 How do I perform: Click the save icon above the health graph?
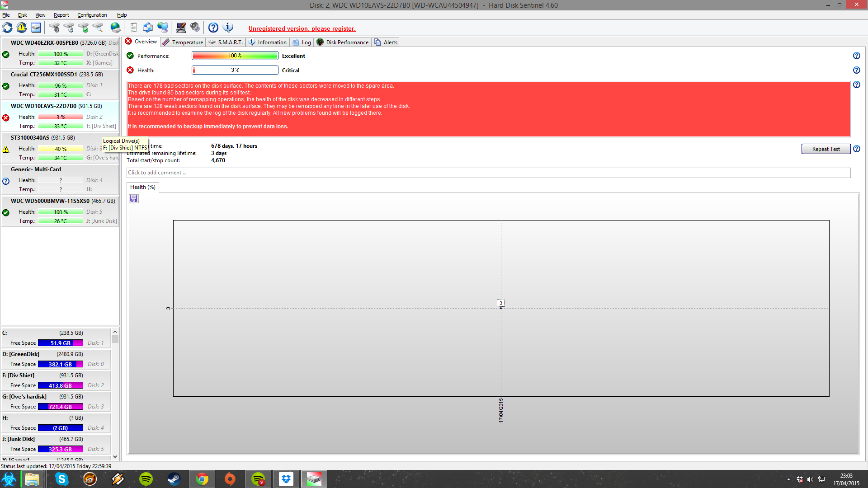(x=134, y=199)
